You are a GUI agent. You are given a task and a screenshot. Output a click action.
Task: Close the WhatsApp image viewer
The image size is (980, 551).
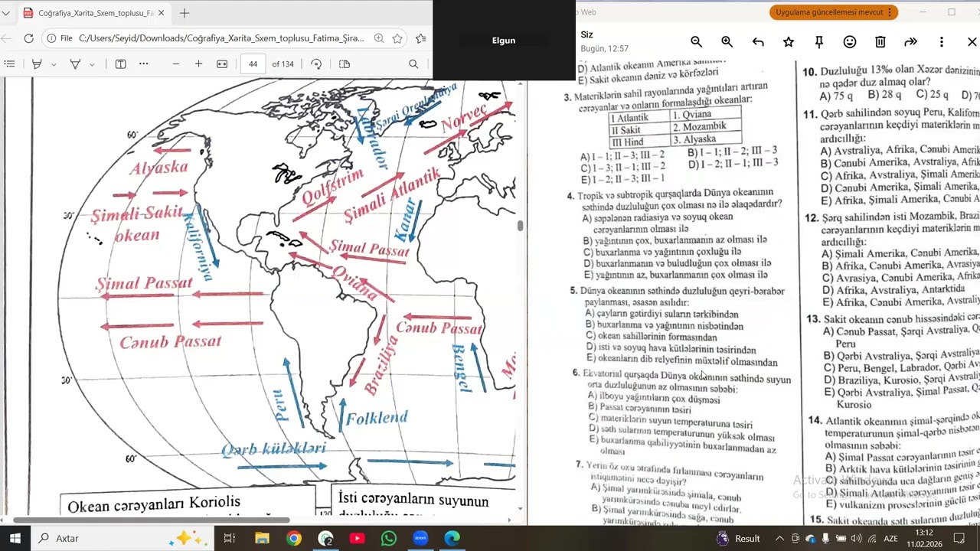pos(972,42)
